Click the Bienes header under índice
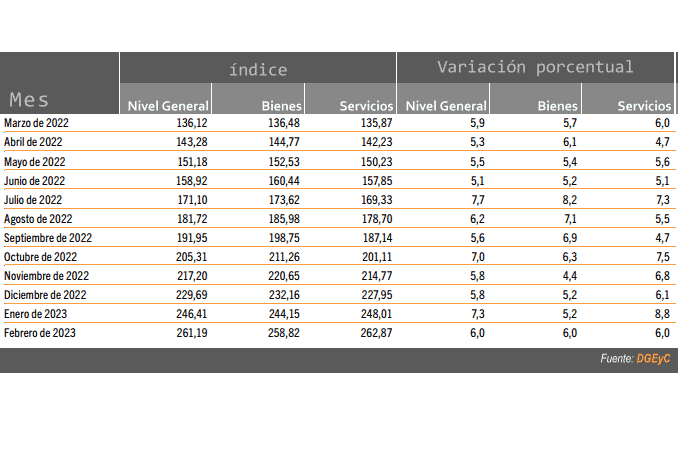The height and width of the screenshot is (452, 678). pyautogui.click(x=281, y=106)
